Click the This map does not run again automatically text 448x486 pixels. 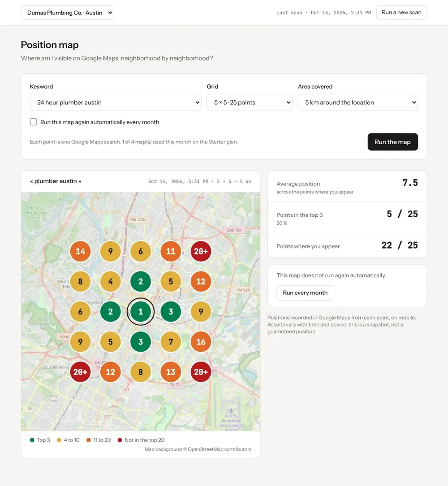click(x=331, y=275)
